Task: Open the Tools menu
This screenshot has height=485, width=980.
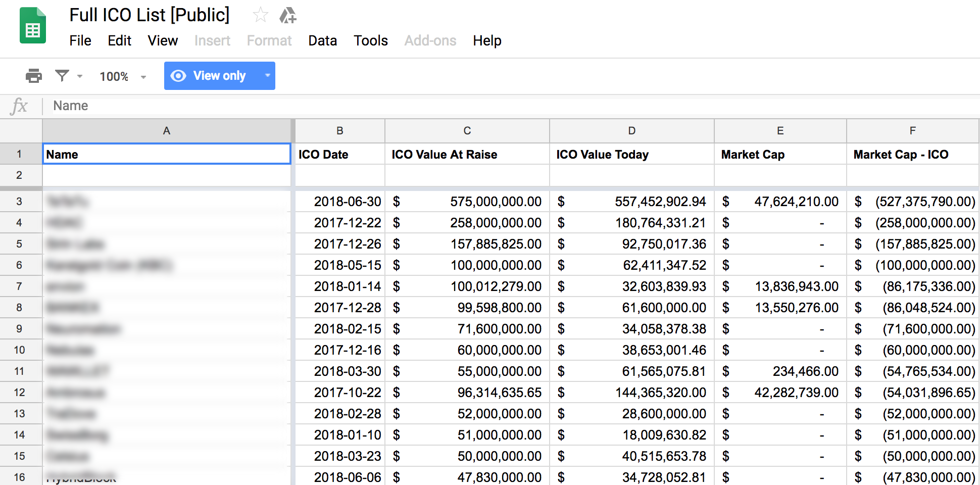Action: click(371, 40)
